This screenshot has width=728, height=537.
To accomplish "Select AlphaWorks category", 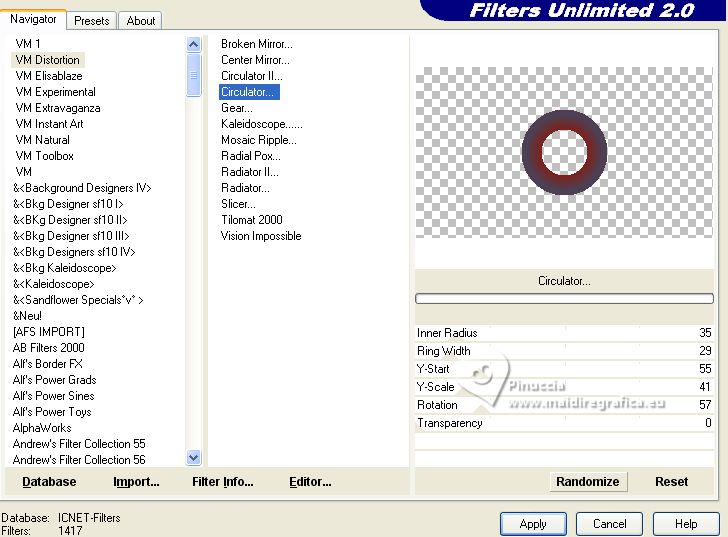I will coord(42,428).
